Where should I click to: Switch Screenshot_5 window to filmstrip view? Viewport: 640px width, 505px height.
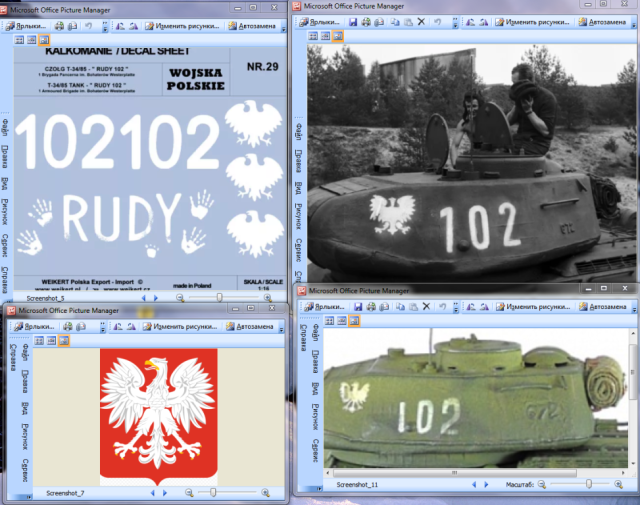click(x=31, y=40)
